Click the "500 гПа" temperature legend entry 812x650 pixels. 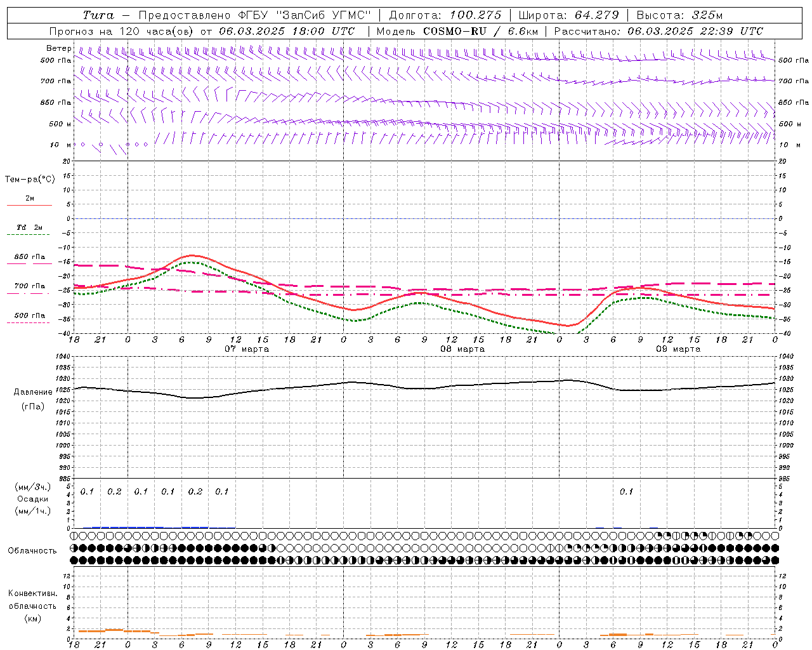point(30,315)
